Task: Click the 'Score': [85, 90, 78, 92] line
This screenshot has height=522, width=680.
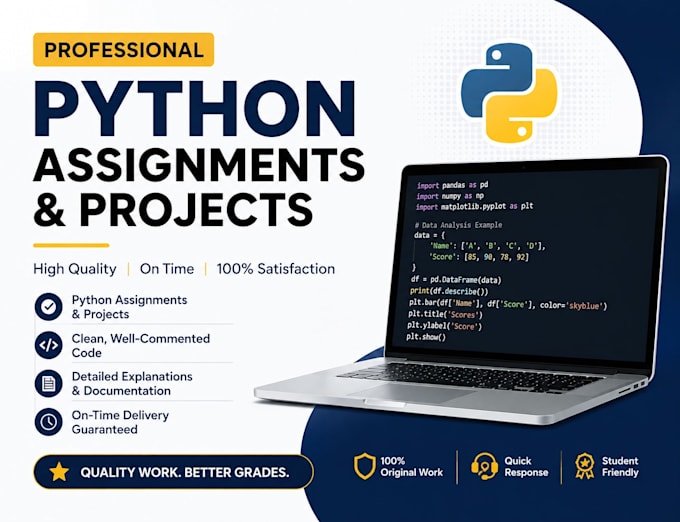Action: 479,257
